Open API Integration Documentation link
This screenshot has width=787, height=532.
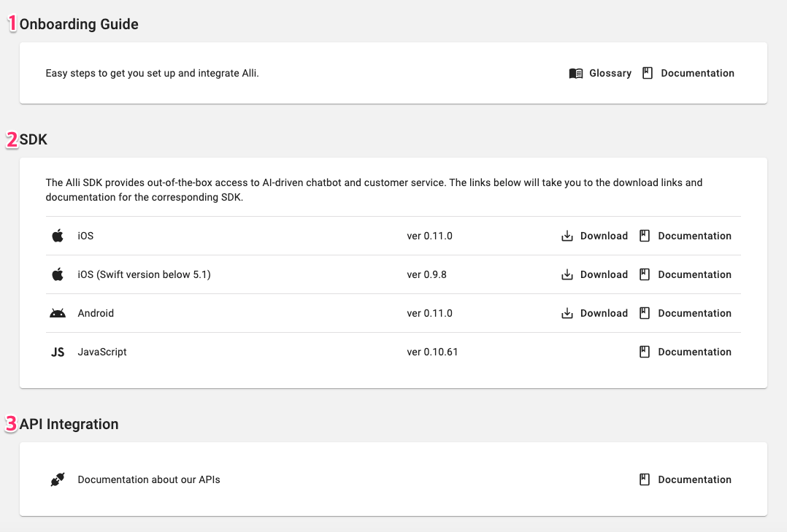click(x=694, y=480)
